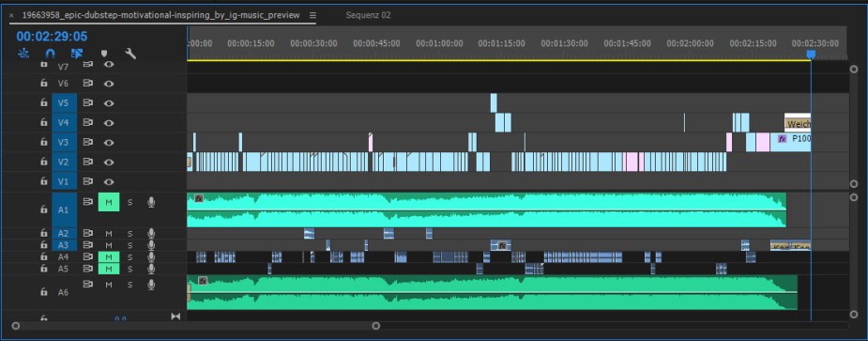
Task: Toggle Linked Selection icon
Action: tap(77, 54)
